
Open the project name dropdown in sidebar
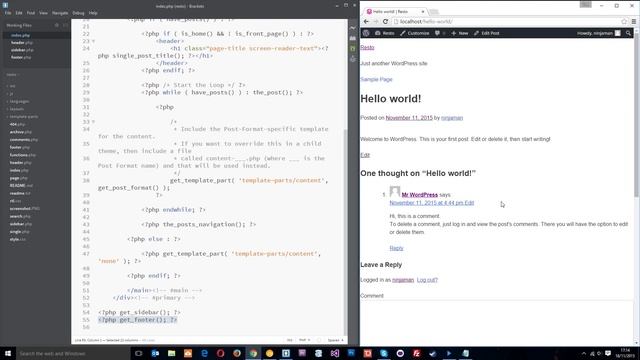coord(13,75)
